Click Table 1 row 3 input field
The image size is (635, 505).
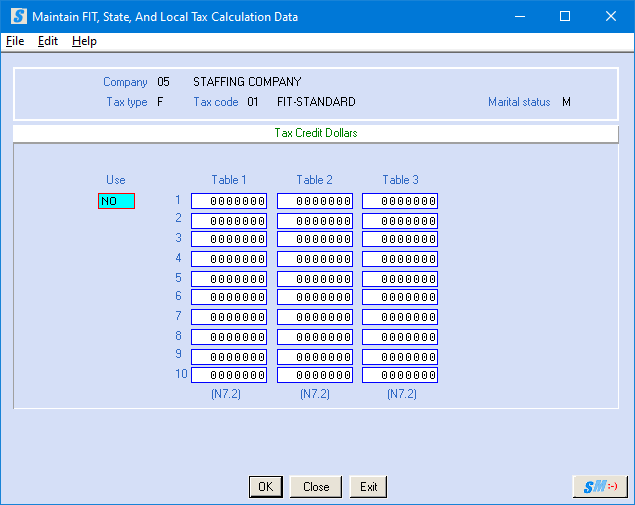(229, 239)
